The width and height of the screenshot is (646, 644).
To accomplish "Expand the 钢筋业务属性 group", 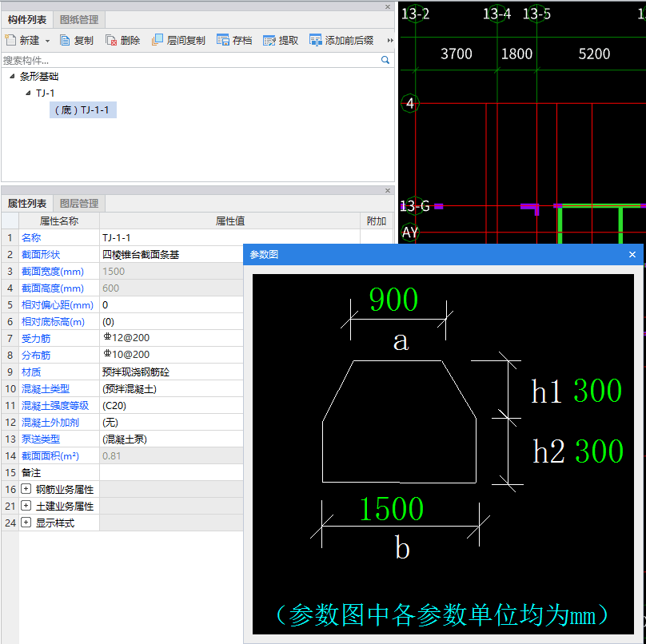I will [x=26, y=489].
